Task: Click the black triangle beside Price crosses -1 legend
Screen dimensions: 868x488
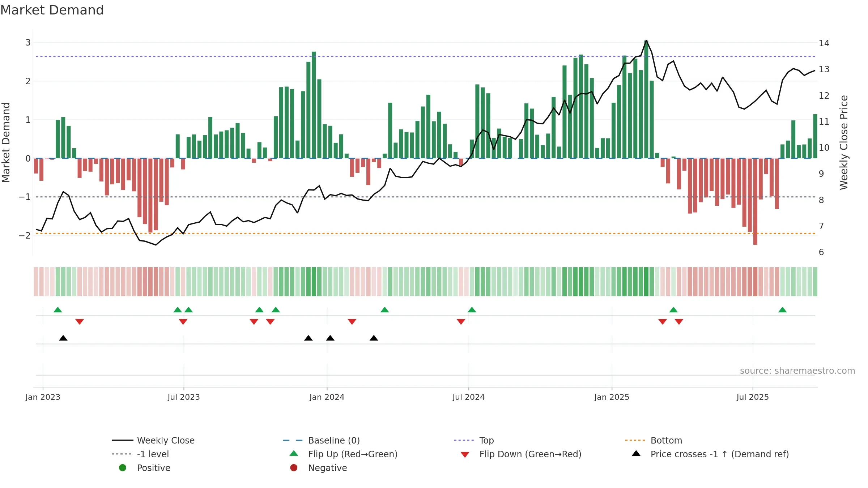Action: point(636,453)
